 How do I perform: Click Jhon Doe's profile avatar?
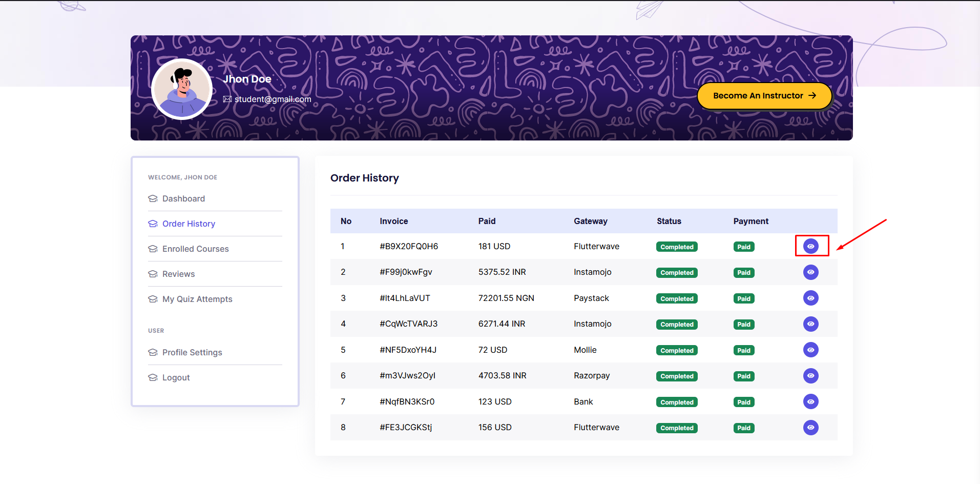point(182,89)
